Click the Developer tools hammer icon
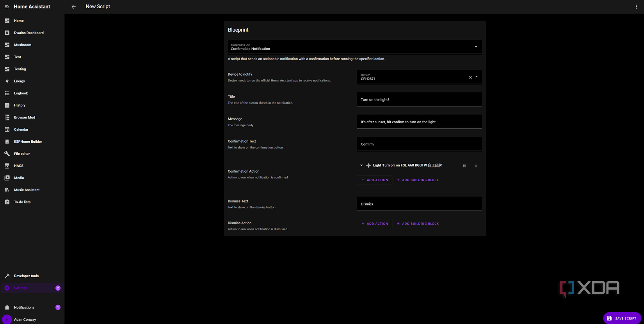This screenshot has width=644, height=324. point(7,276)
